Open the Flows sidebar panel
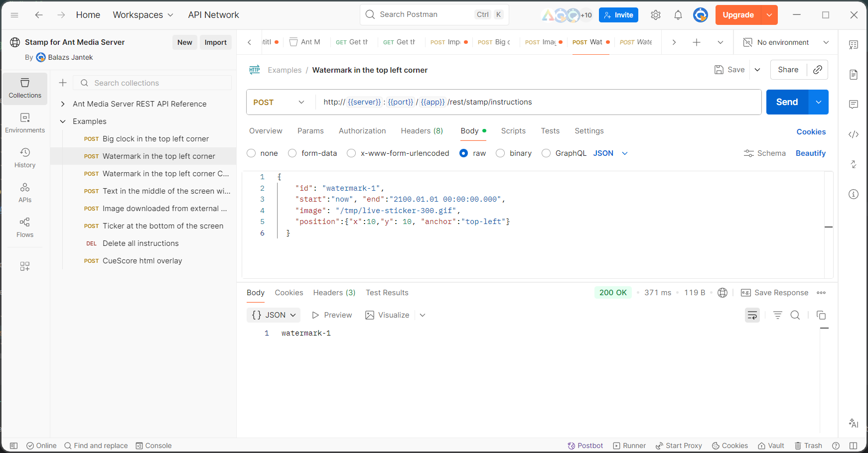 [x=25, y=228]
